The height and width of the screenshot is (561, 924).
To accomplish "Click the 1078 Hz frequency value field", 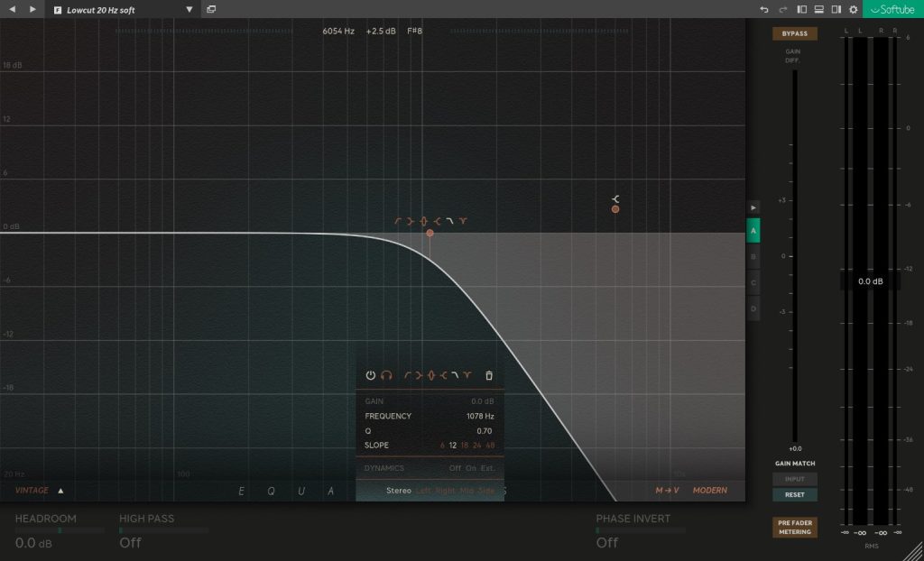I will tap(479, 416).
